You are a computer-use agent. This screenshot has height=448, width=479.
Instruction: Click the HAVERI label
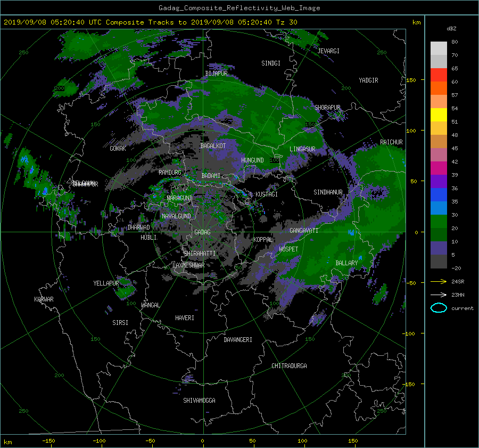point(185,318)
